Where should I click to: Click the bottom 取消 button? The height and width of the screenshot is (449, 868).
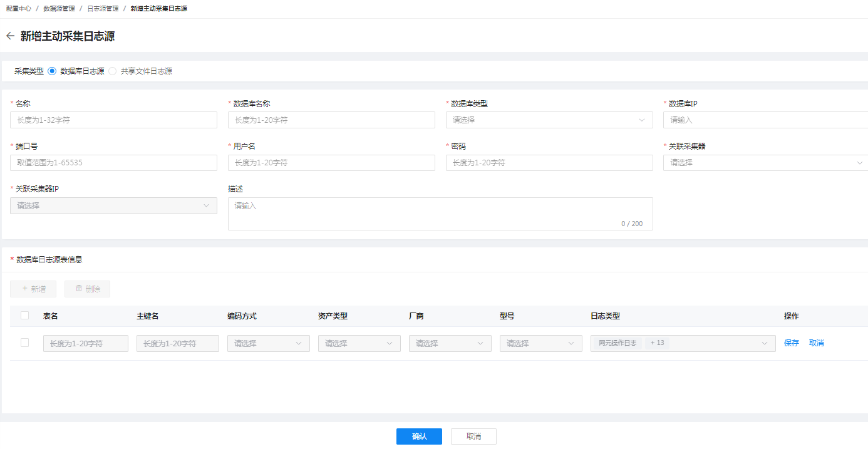473,436
